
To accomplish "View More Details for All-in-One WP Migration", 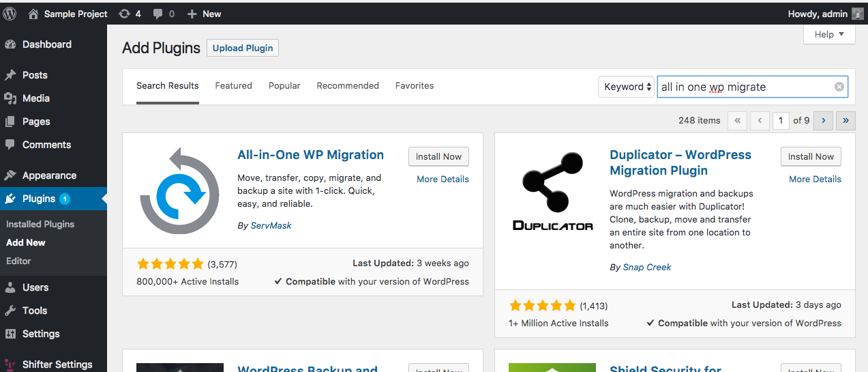I will pyautogui.click(x=443, y=179).
